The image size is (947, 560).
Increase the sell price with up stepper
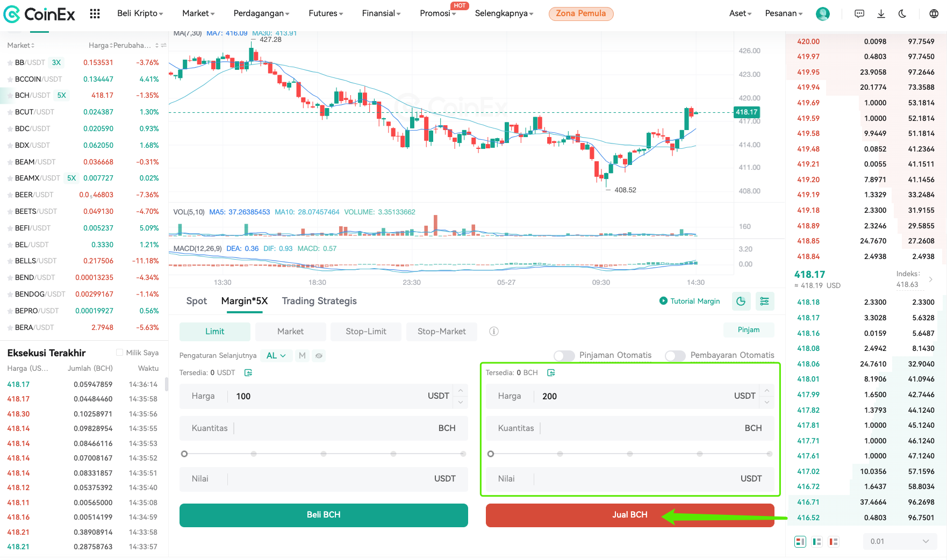point(767,391)
